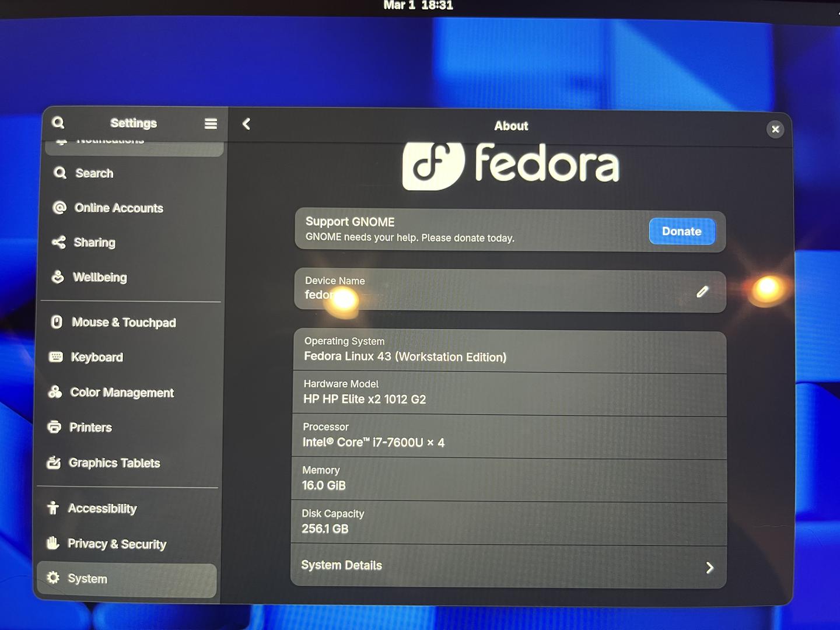Open the System Details row

click(x=509, y=566)
